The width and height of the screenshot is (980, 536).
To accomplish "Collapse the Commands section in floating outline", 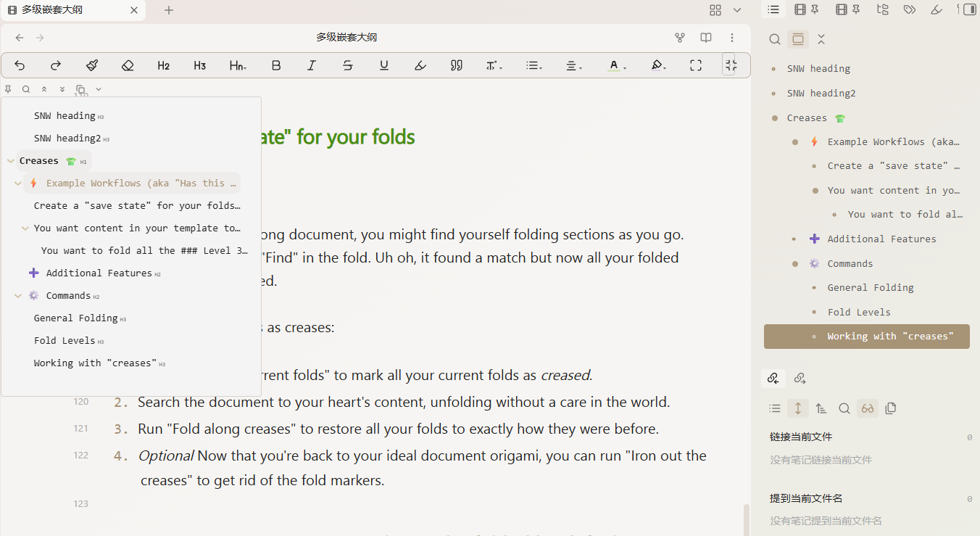I will click(18, 296).
